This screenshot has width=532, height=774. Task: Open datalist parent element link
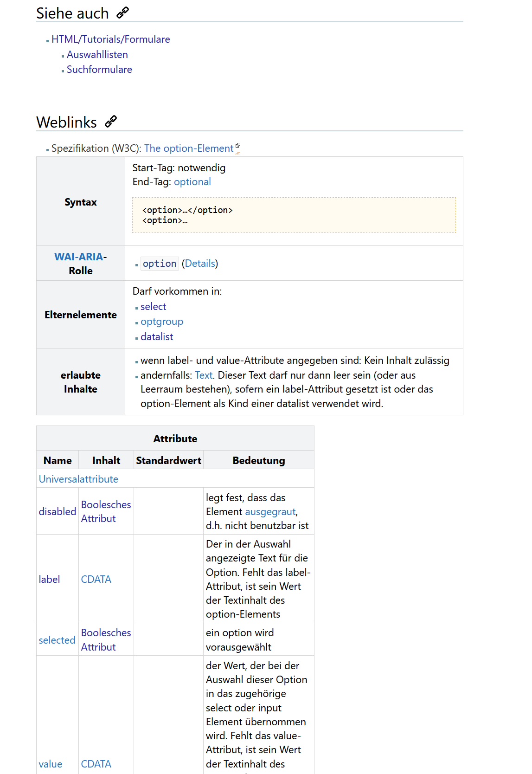point(157,337)
